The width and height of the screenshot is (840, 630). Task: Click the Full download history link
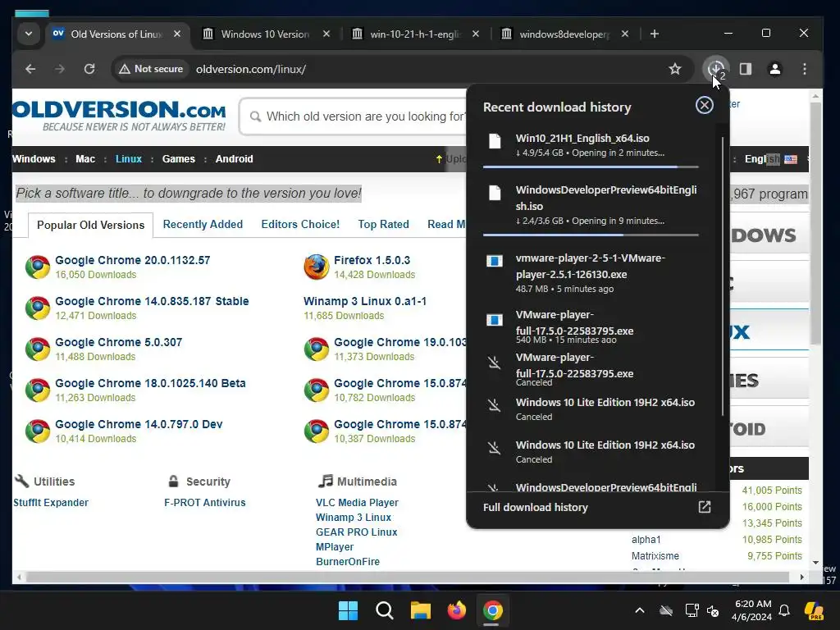coord(535,507)
